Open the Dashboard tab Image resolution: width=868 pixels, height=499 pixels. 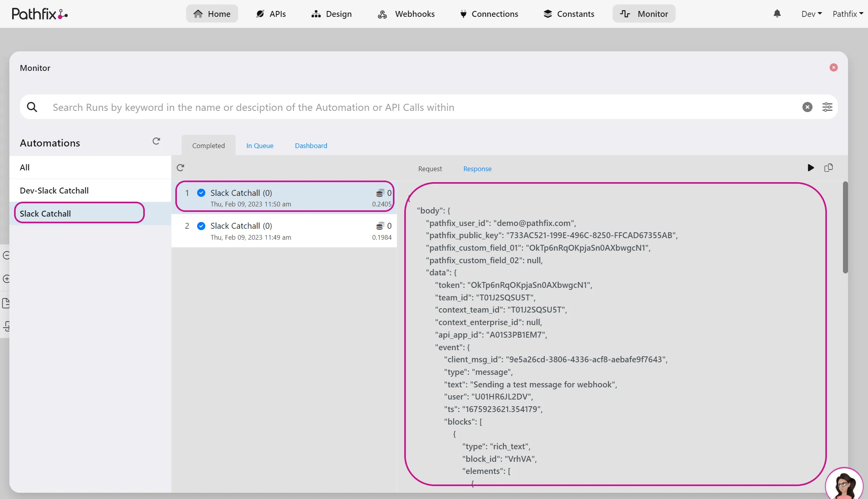pos(311,145)
